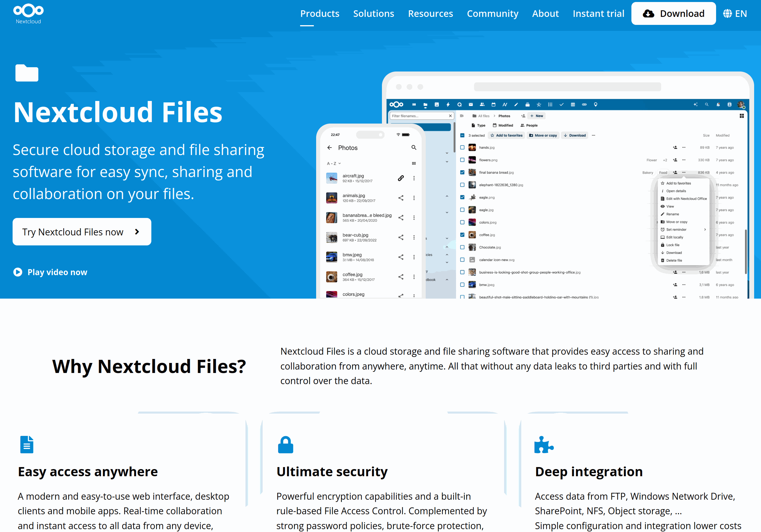
Task: Click the globe language icon
Action: 727,14
